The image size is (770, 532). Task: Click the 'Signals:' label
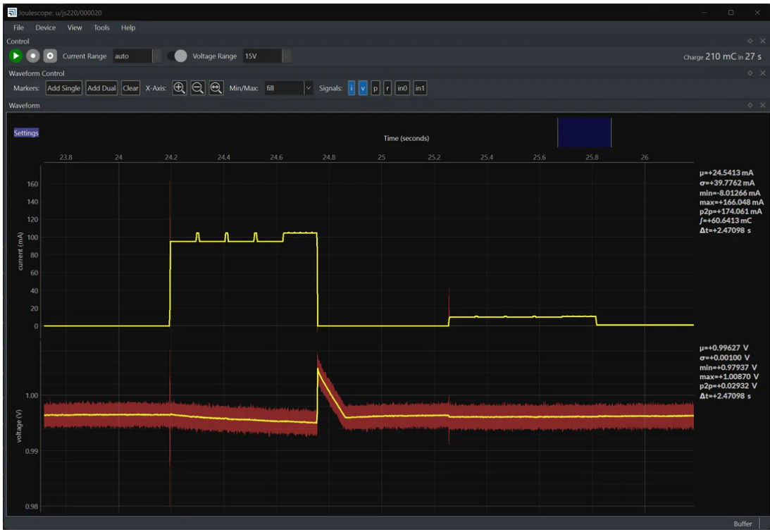pos(330,88)
